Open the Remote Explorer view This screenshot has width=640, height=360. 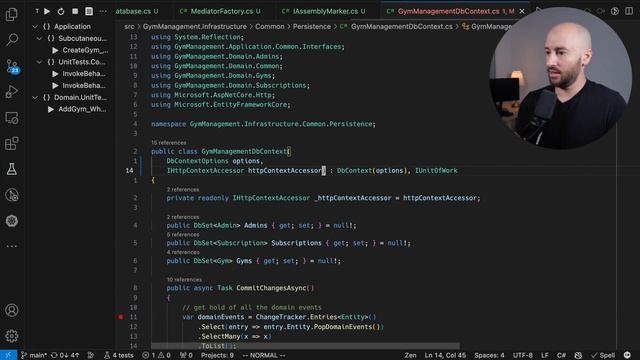point(12,118)
